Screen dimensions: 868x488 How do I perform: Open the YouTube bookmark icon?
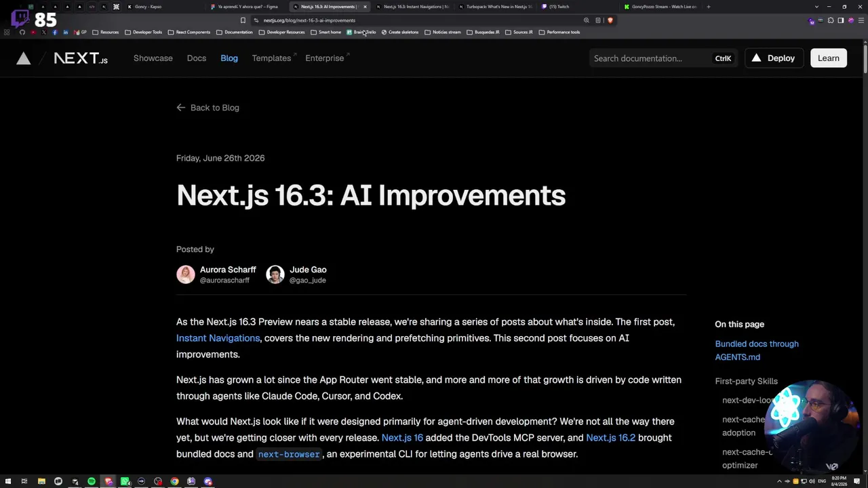(33, 33)
